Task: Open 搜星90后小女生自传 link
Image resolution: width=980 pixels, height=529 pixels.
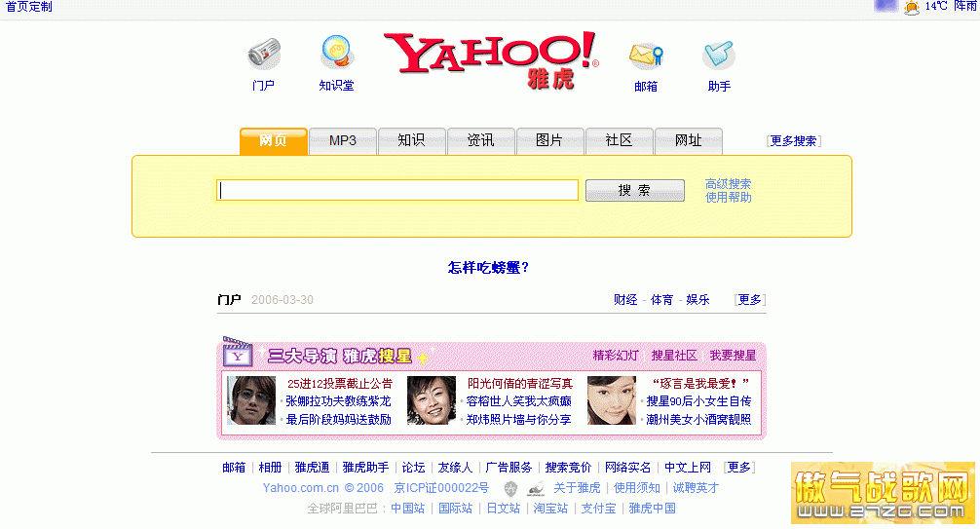Action: pos(698,401)
